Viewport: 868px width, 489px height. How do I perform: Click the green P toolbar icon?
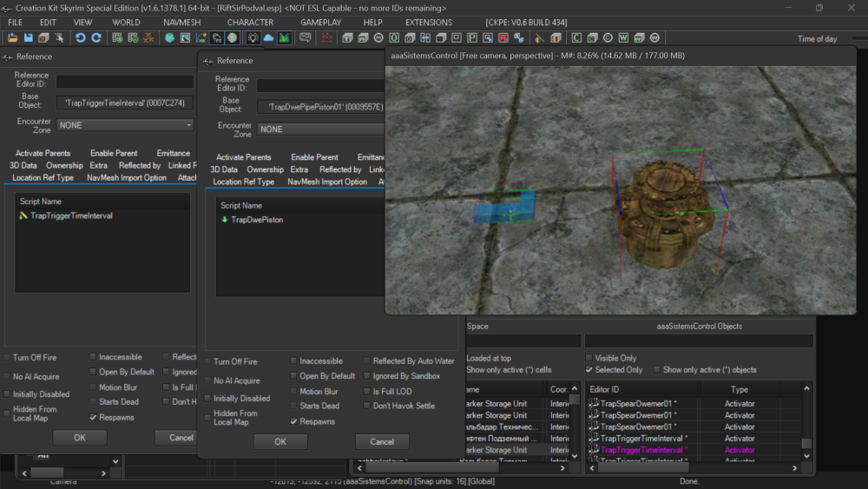[472, 37]
